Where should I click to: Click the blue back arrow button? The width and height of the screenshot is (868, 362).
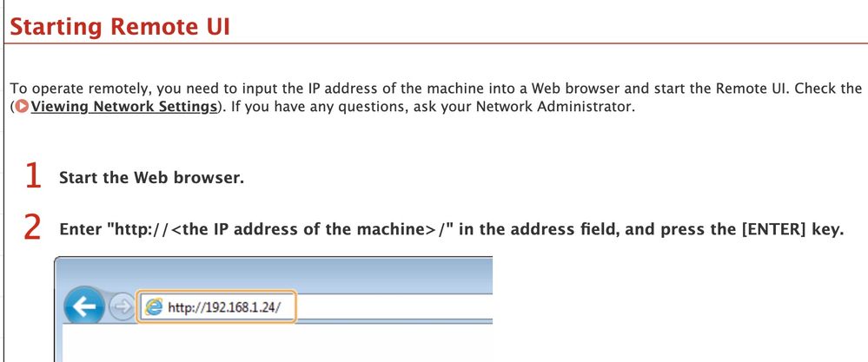point(82,306)
